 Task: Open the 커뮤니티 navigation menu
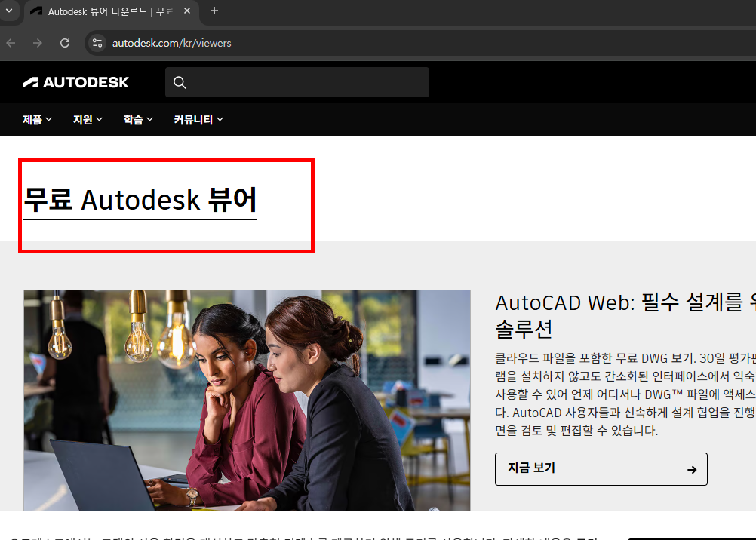pyautogui.click(x=196, y=119)
